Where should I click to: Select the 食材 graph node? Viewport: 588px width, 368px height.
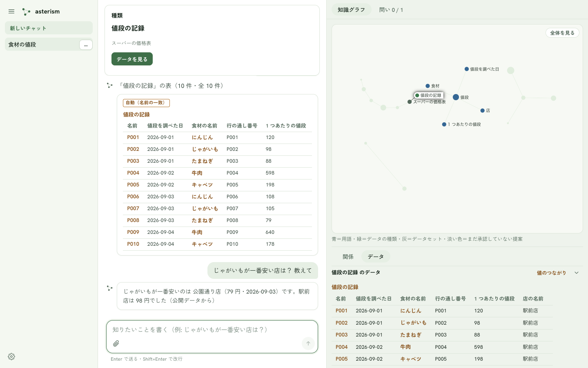tap(428, 86)
